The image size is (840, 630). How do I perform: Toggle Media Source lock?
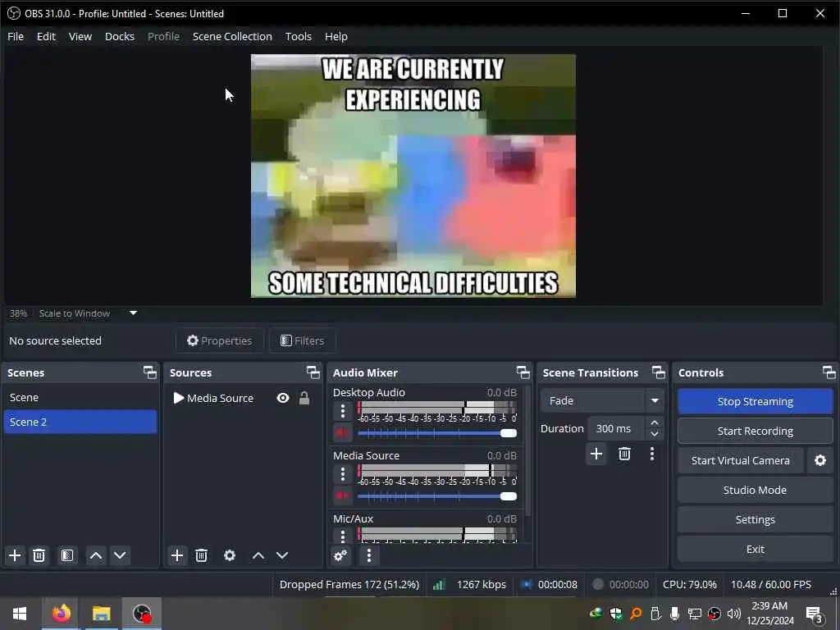[304, 398]
